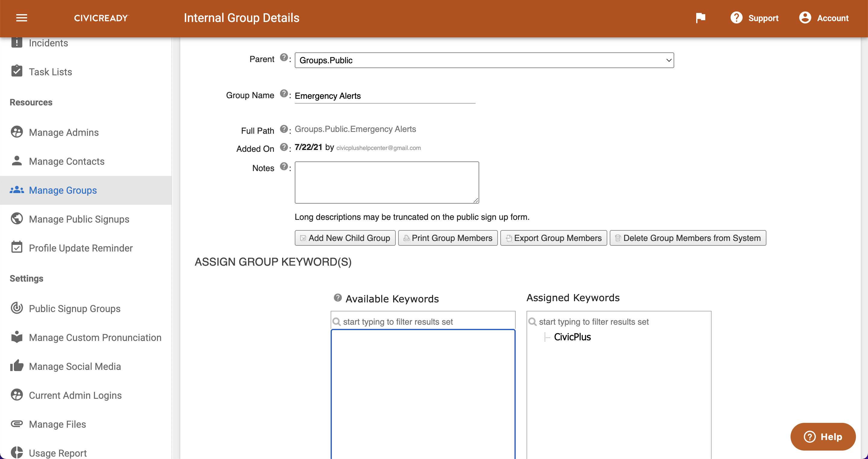Click Delete Group Members from System
This screenshot has width=868, height=459.
coord(688,238)
